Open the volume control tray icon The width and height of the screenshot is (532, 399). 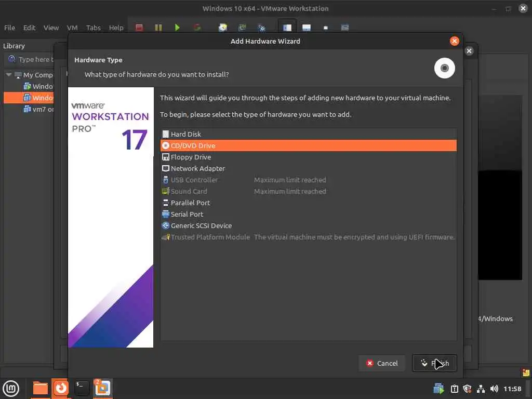(494, 389)
